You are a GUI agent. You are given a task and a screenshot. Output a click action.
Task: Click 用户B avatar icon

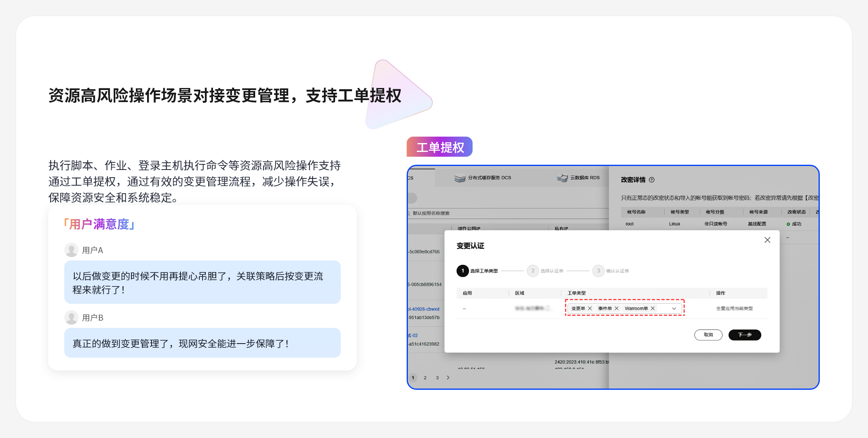tap(72, 317)
